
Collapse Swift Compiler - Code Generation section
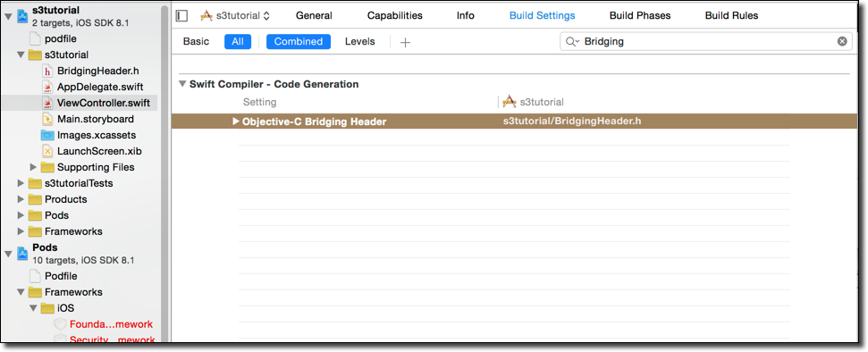[182, 84]
